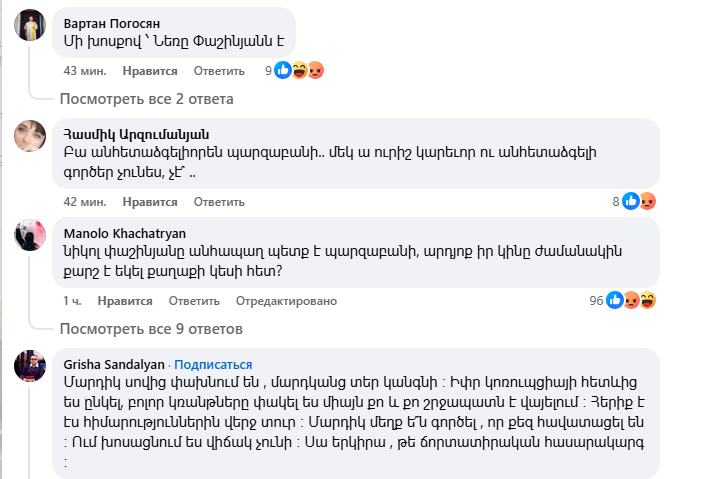Like Вартан Погосян's comment

pyautogui.click(x=150, y=71)
